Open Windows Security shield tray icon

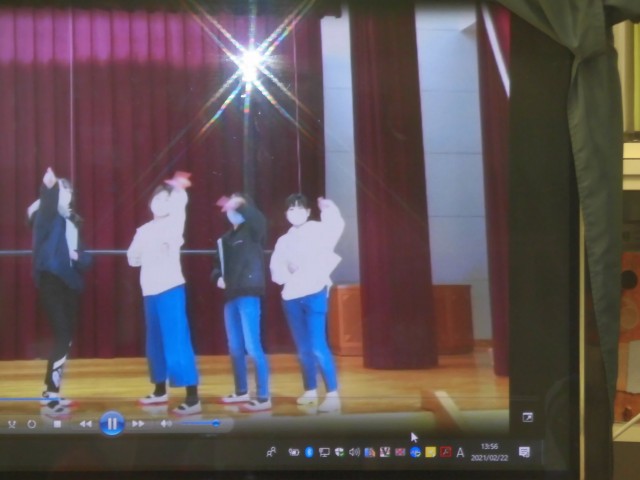(x=339, y=452)
